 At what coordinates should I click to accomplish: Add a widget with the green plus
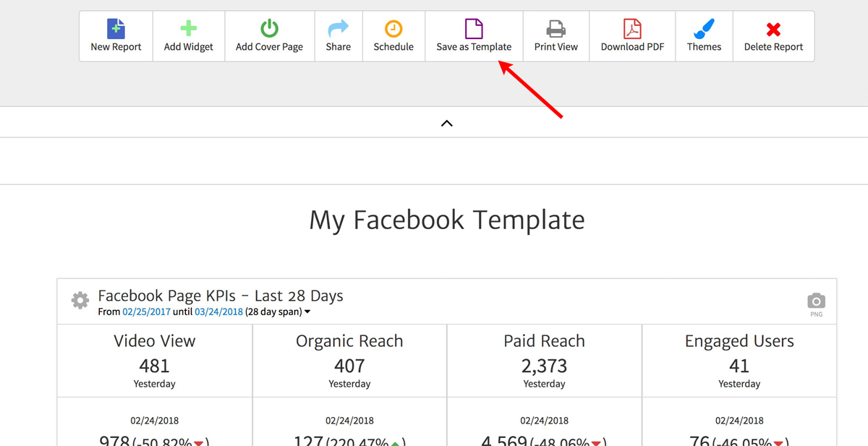(188, 30)
